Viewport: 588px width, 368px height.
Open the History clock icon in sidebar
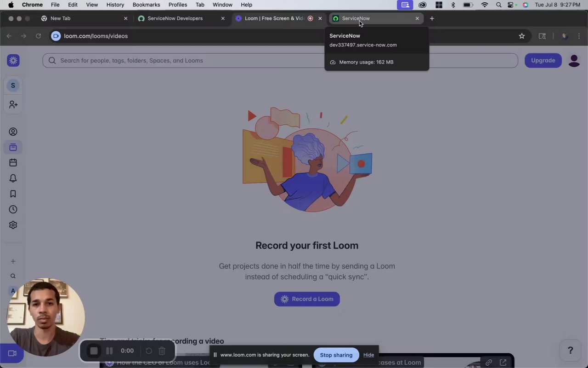tap(13, 209)
